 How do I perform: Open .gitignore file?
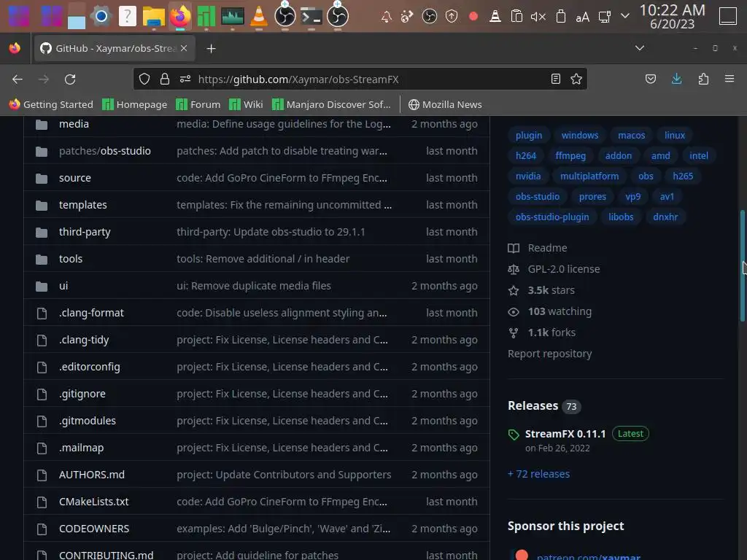(x=82, y=394)
